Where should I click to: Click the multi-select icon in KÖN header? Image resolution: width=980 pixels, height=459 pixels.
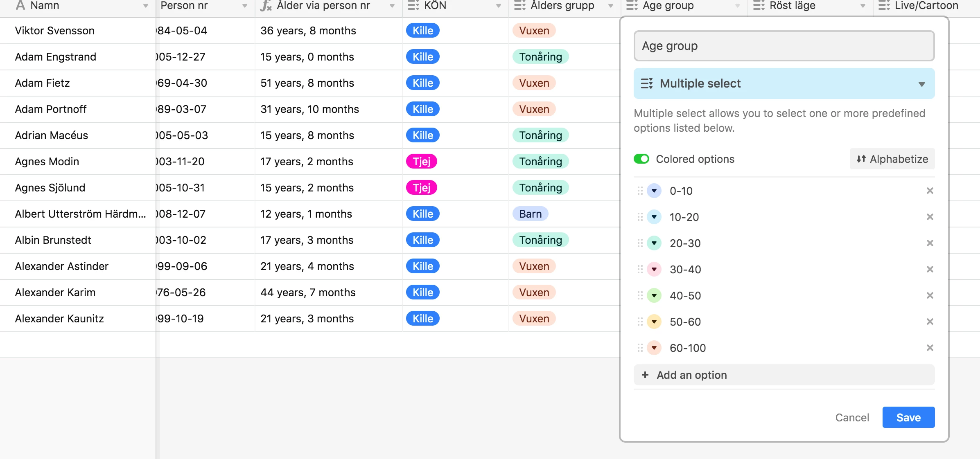[413, 6]
